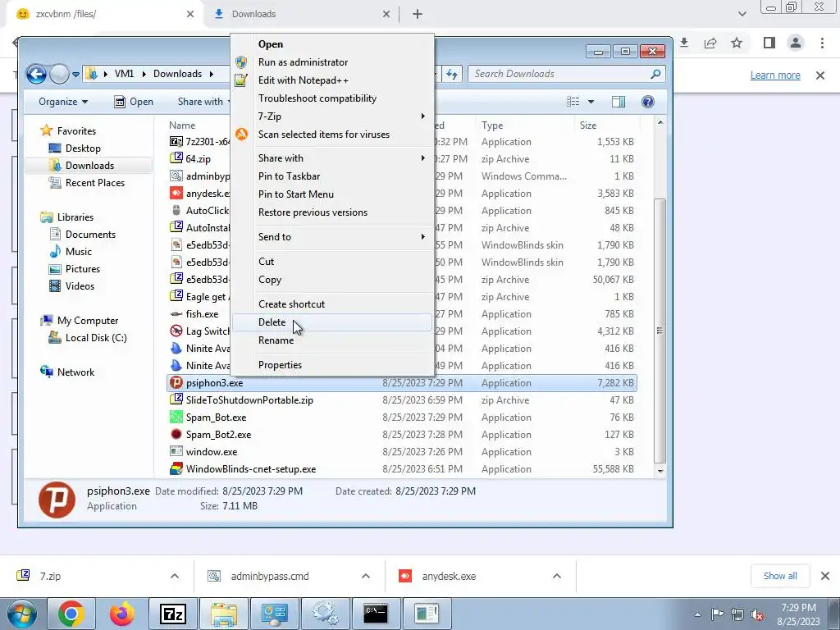Select Pin to Taskbar

[x=331, y=176]
